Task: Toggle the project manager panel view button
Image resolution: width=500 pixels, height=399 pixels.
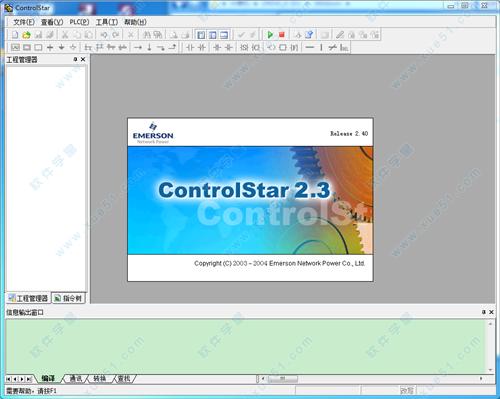Action: 201,35
